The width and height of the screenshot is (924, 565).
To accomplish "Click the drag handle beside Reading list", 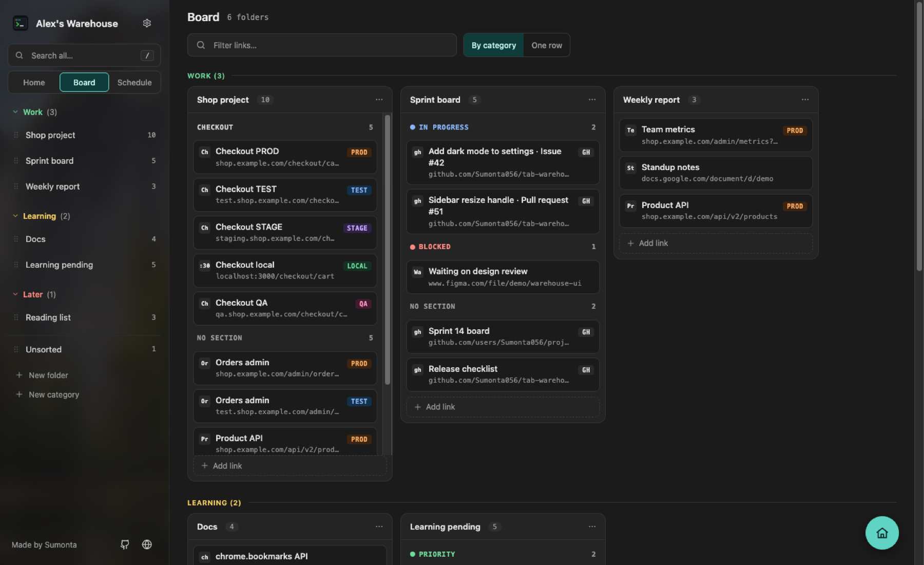I will pos(16,317).
